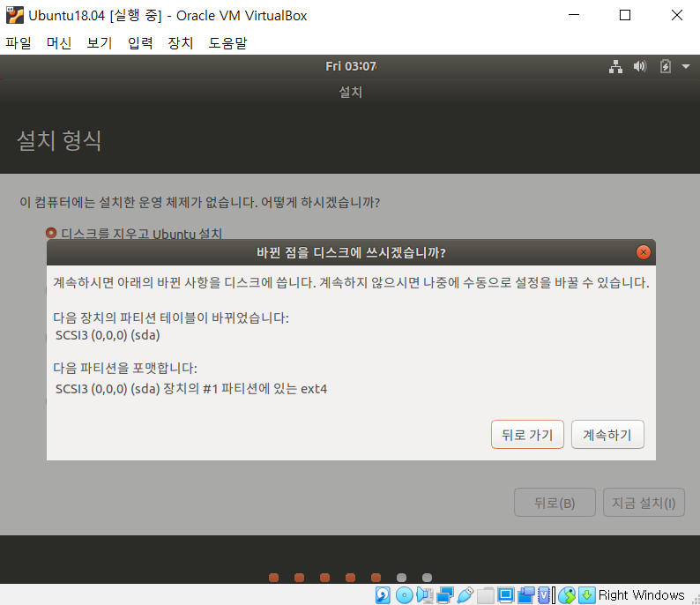The image size is (700, 605).
Task: Click the 설치 title in Ubuntu top bar
Action: tap(351, 93)
